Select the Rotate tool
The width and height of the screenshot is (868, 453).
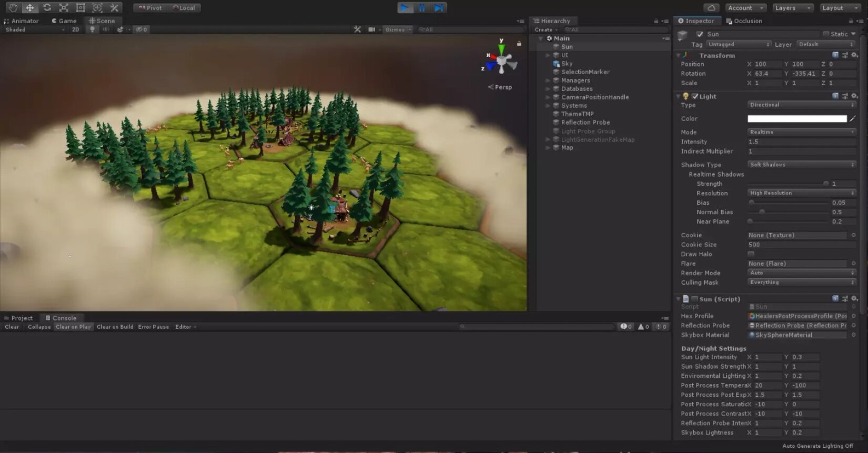tap(47, 8)
